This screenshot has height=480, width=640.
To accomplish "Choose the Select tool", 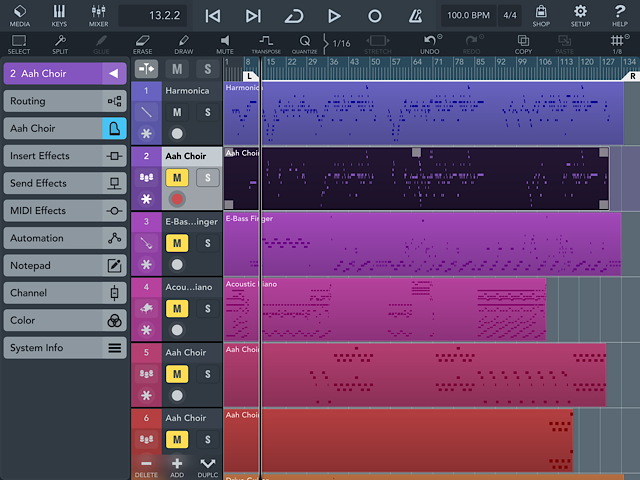I will (x=19, y=44).
